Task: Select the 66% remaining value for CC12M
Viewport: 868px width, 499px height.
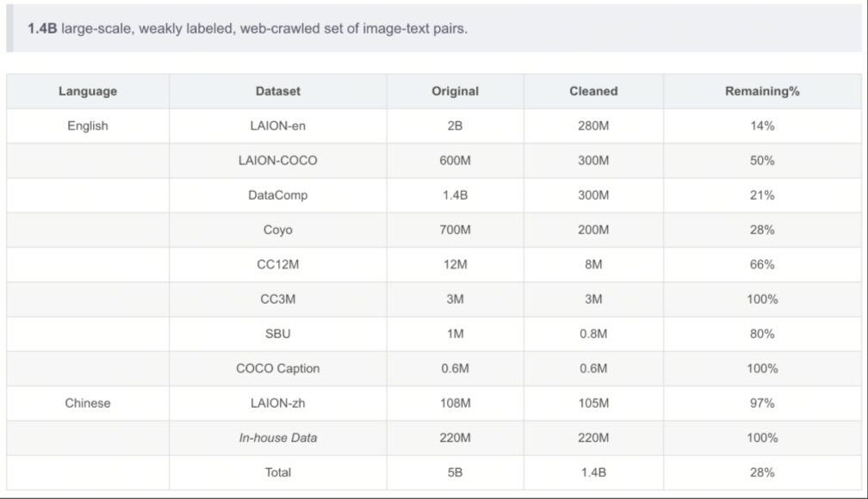Action: pos(762,264)
